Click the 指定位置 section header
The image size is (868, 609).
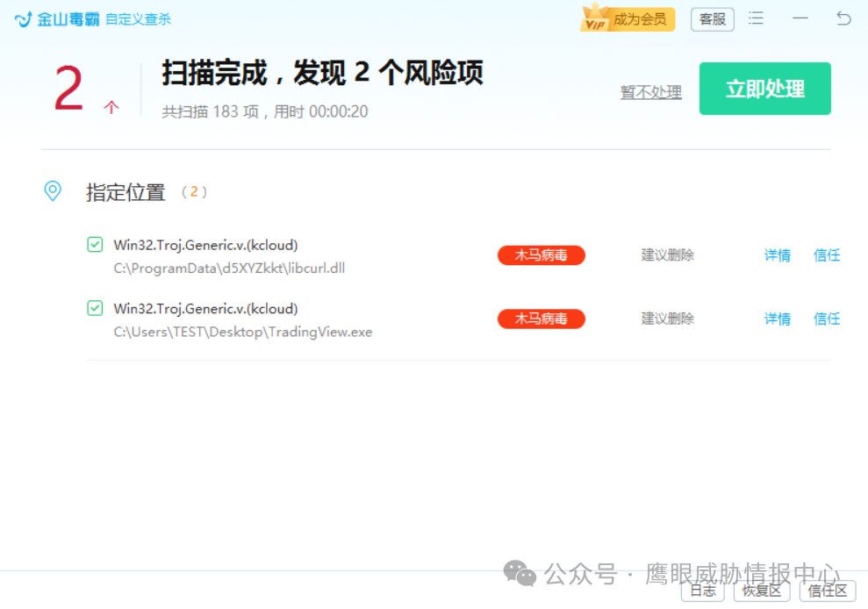[126, 192]
